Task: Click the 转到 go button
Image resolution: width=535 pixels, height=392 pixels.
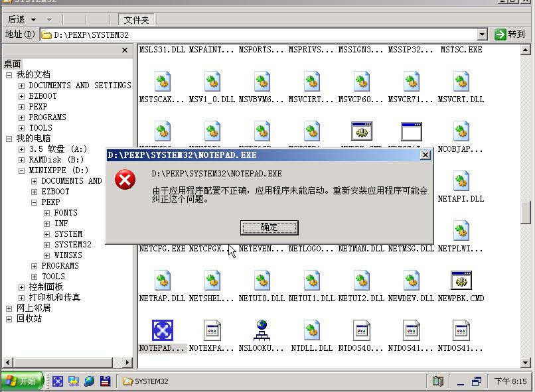Action: point(510,34)
